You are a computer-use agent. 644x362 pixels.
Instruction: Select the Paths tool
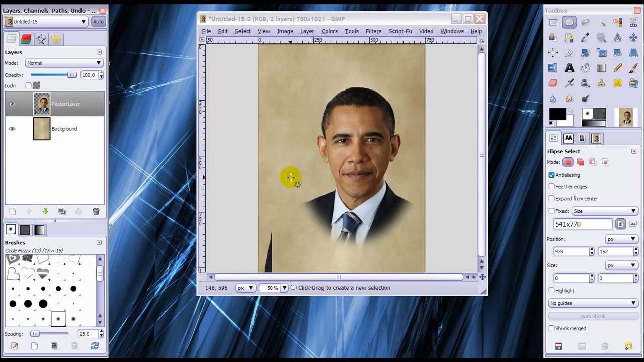569,37
